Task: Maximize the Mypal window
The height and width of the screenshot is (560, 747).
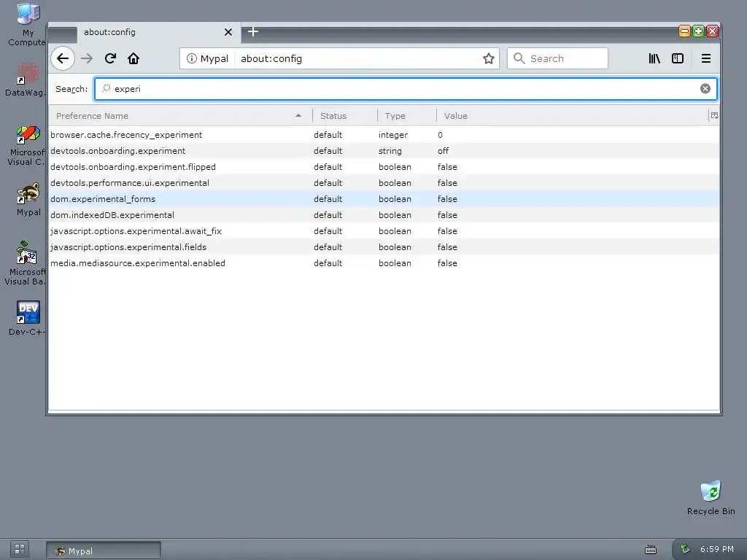Action: point(698,31)
